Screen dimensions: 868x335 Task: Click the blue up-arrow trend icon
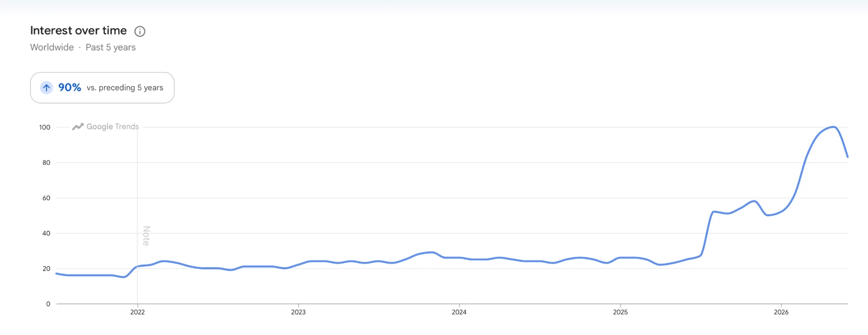point(47,87)
